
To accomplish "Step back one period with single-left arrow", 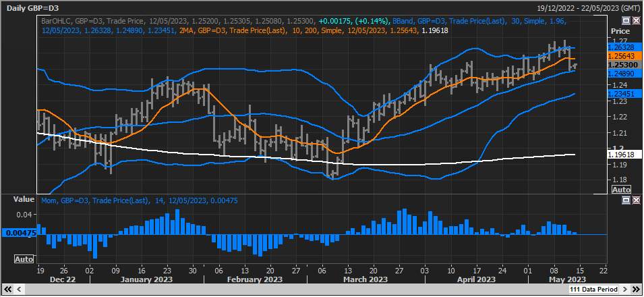I will point(18,289).
